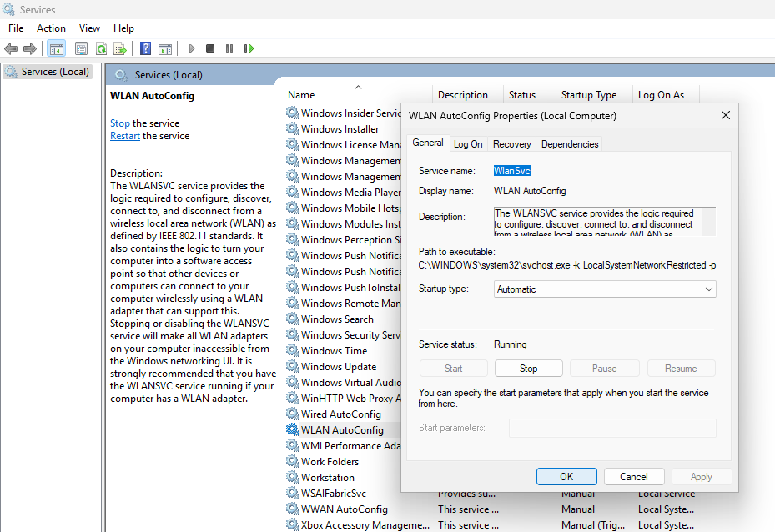This screenshot has height=532, width=775.
Task: Click the Export List toolbar icon
Action: pyautogui.click(x=120, y=48)
